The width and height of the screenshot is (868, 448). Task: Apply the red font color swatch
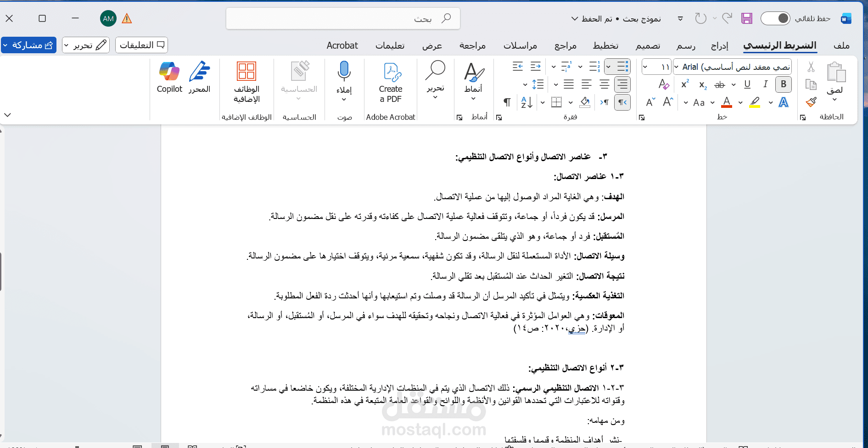727,102
